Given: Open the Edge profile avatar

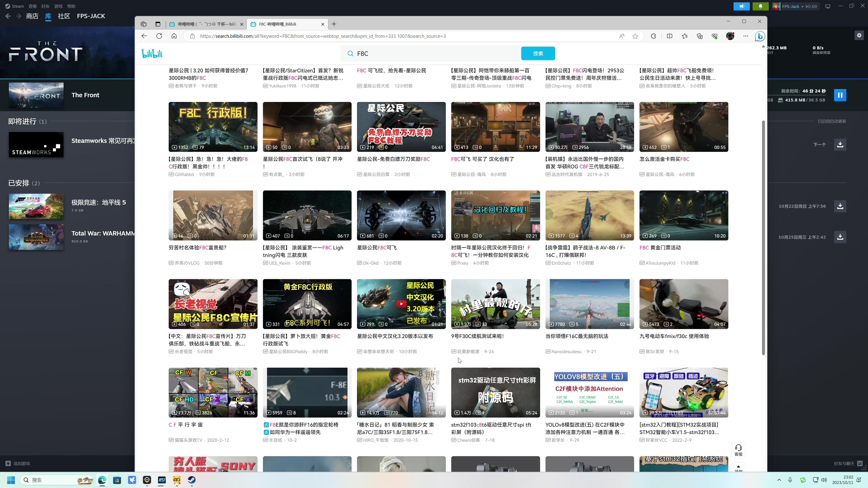Looking at the screenshot, I should point(730,36).
